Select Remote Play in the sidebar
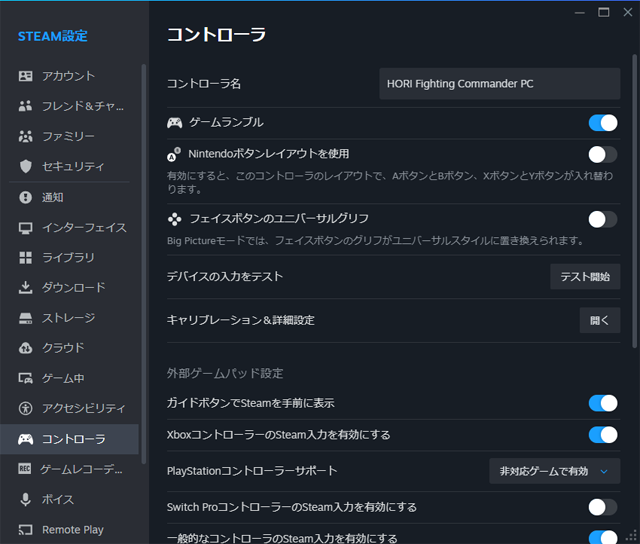Image resolution: width=640 pixels, height=544 pixels. tap(72, 530)
